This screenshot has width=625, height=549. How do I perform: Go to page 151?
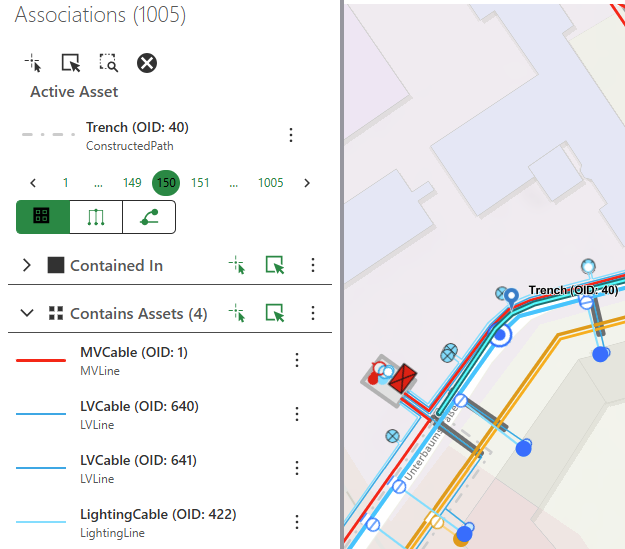pyautogui.click(x=200, y=183)
